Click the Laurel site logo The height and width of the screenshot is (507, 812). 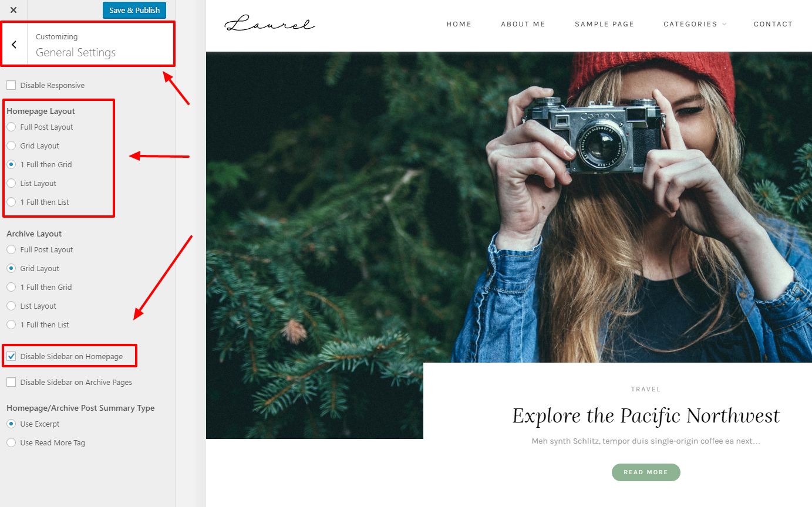pyautogui.click(x=270, y=24)
